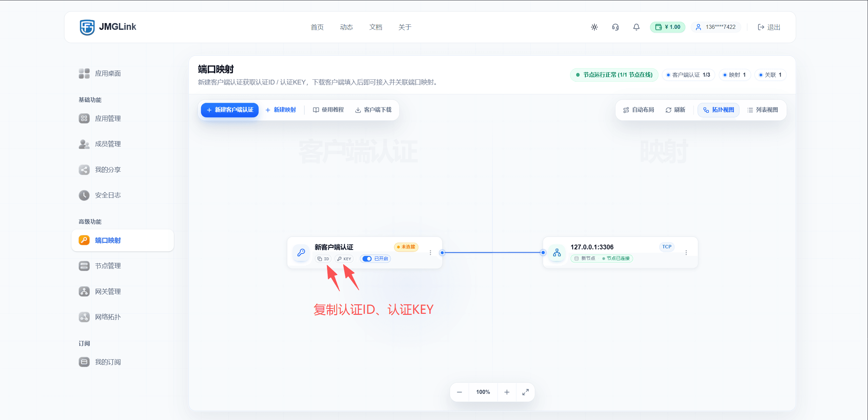
Task: Open the account 136****7422 menu
Action: [x=715, y=27]
